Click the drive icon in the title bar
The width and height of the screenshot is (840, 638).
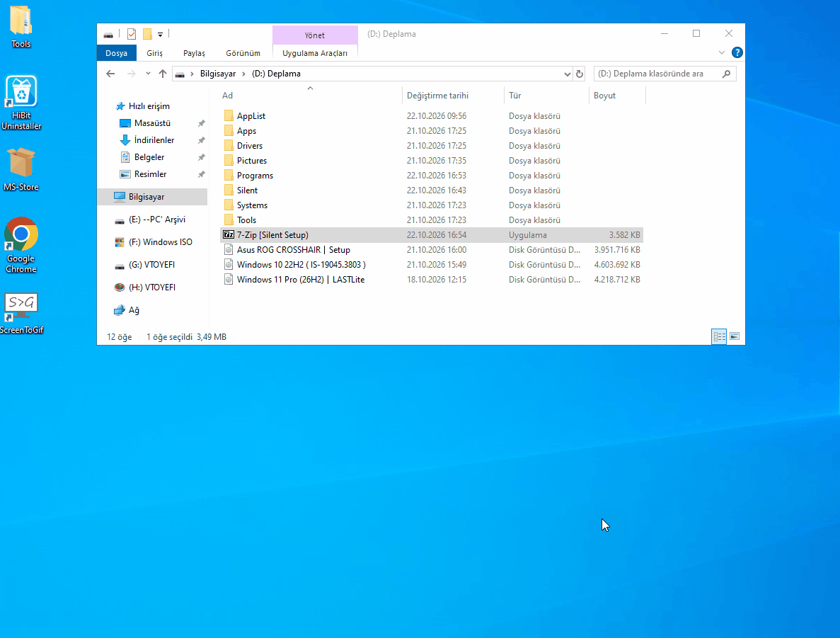(108, 35)
